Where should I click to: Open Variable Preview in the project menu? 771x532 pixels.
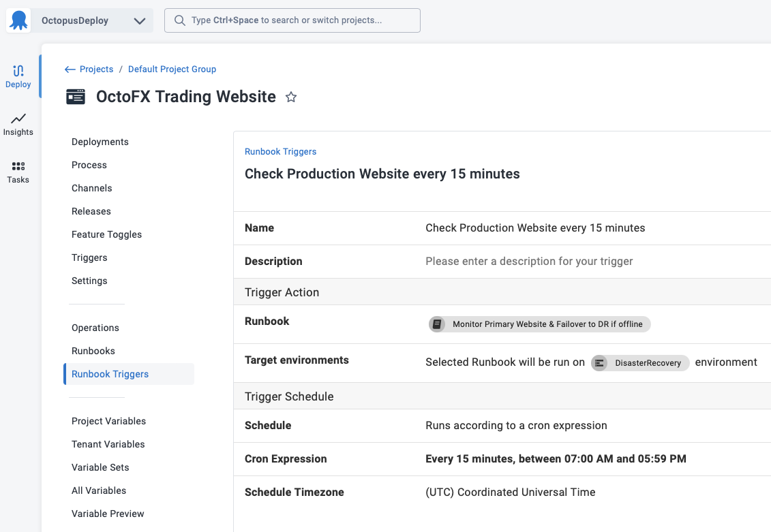pos(108,514)
